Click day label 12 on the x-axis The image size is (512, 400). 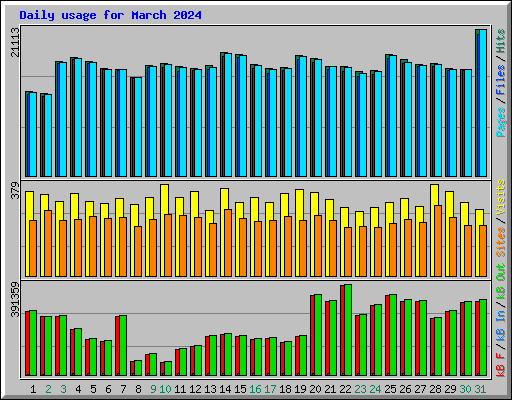pyautogui.click(x=195, y=389)
